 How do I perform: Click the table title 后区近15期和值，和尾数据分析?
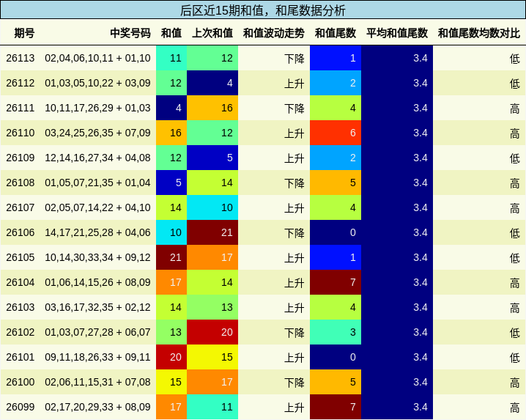pos(263,10)
